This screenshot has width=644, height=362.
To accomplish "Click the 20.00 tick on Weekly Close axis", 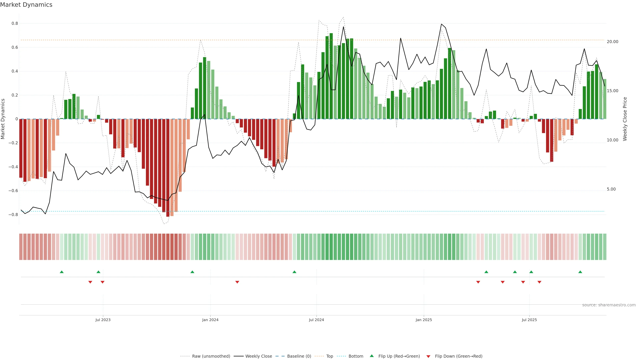I will (612, 42).
